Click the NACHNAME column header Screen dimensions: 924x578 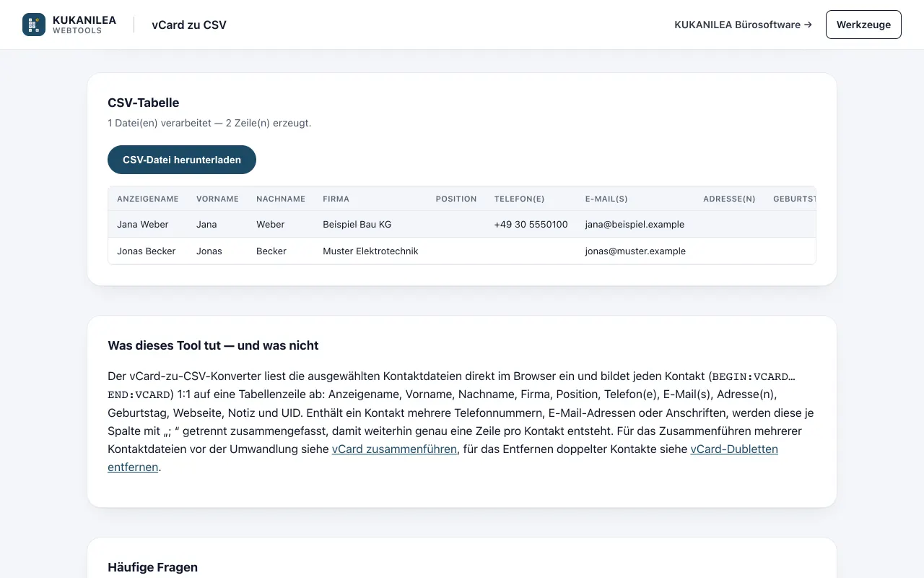pyautogui.click(x=281, y=199)
